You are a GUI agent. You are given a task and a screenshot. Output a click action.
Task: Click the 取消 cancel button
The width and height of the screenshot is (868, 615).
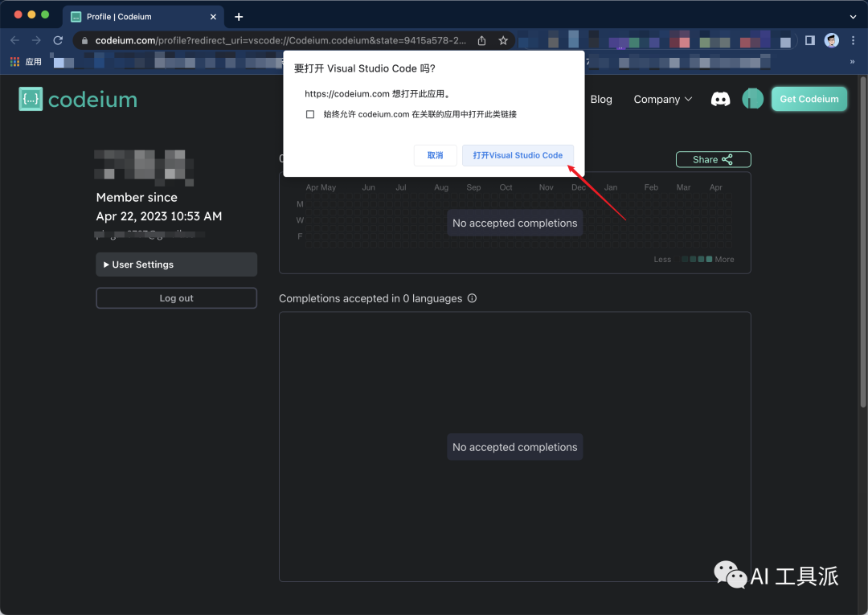435,155
